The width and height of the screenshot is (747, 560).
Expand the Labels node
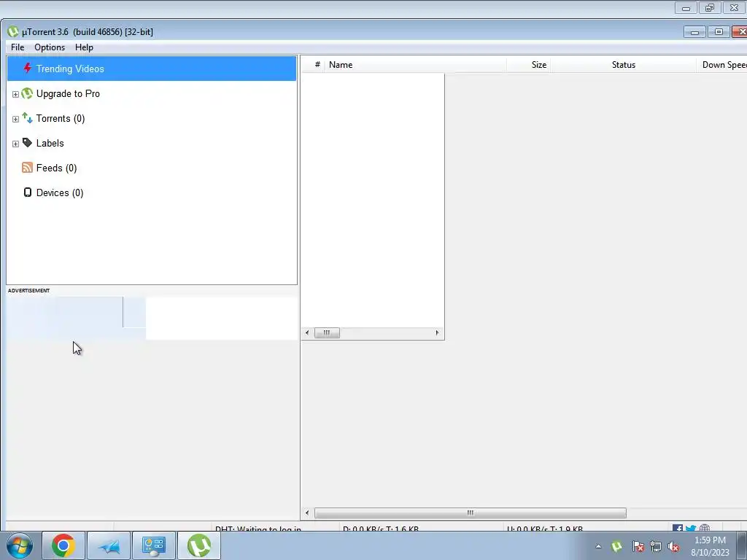click(x=15, y=144)
